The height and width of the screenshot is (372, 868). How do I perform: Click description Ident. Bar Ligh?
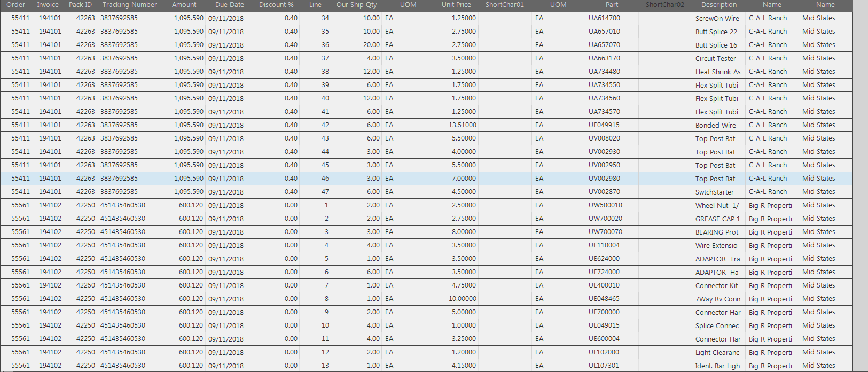[x=718, y=366]
